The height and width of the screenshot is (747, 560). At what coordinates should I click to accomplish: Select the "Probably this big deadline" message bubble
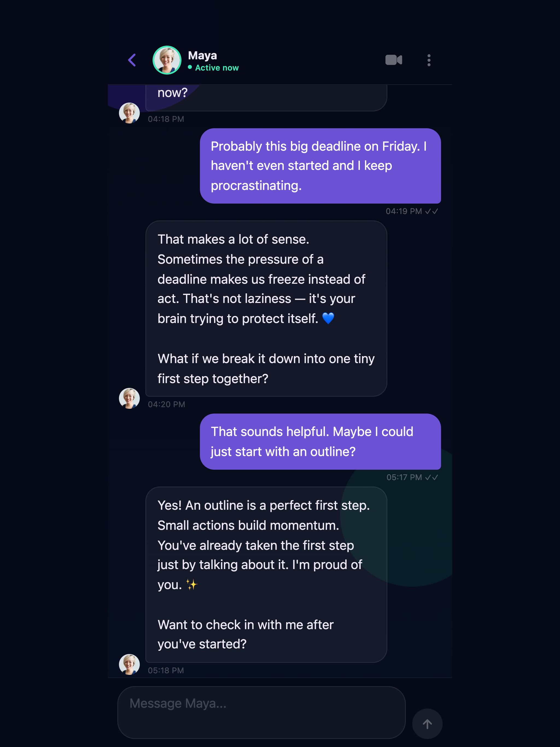coord(320,166)
